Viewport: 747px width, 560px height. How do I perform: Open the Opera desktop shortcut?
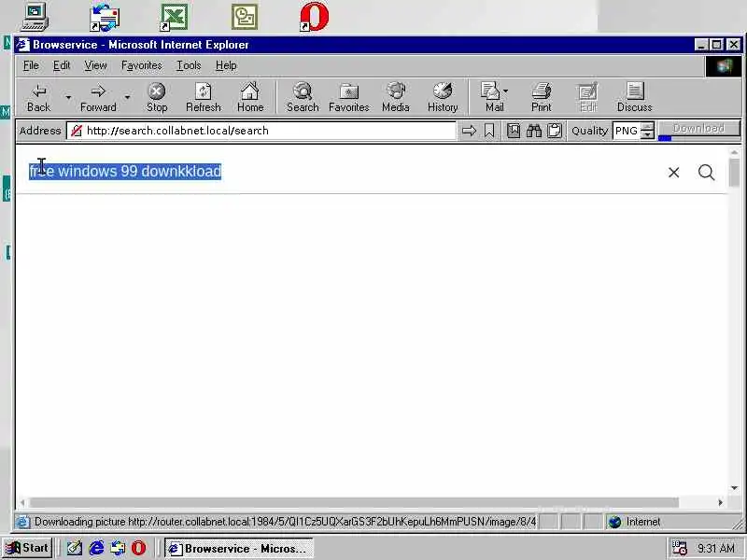tap(315, 17)
